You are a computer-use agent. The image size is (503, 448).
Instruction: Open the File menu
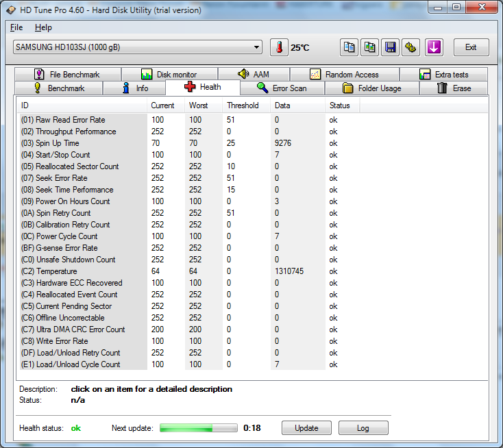[16, 27]
